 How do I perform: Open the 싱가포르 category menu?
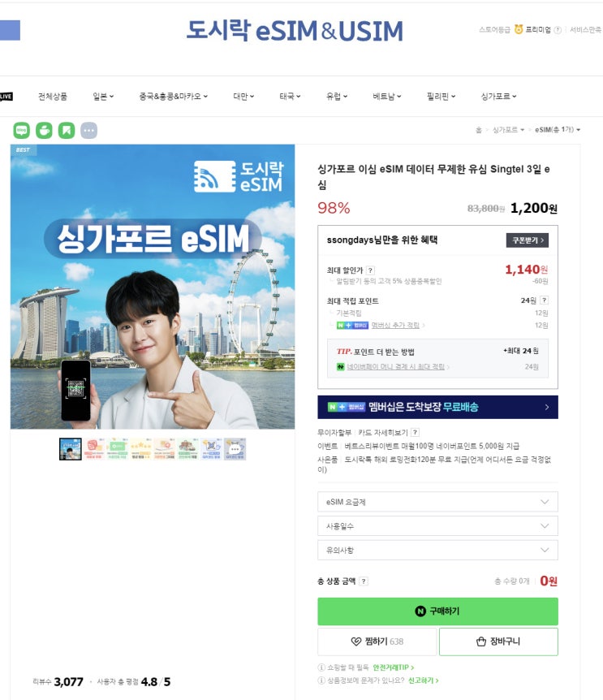[x=498, y=96]
